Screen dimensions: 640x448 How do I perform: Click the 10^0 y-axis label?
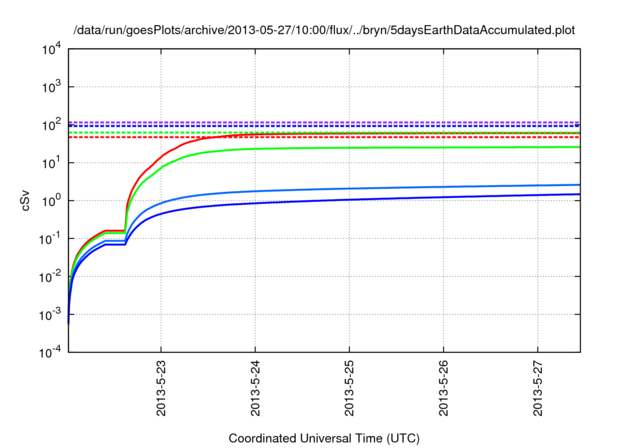(52, 201)
